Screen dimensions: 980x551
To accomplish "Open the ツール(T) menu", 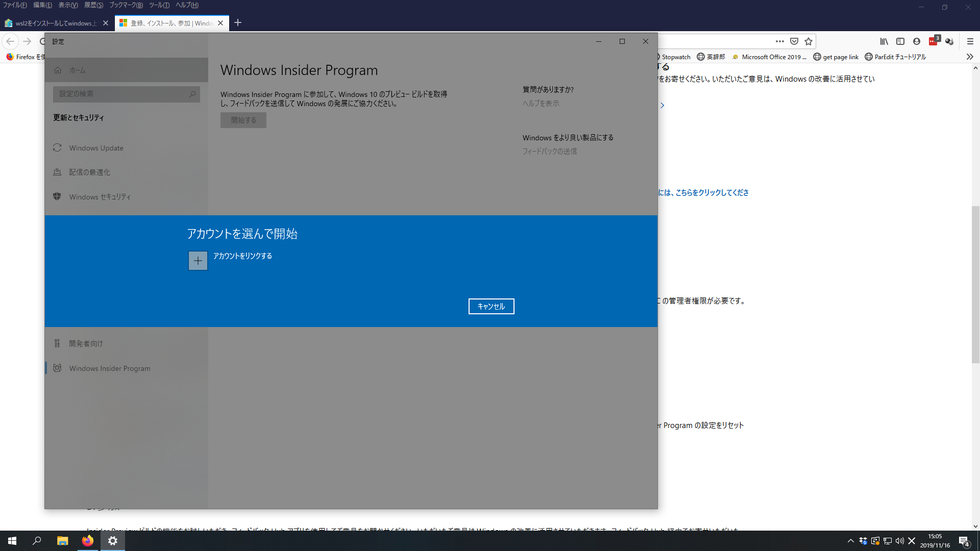I will pos(159,5).
